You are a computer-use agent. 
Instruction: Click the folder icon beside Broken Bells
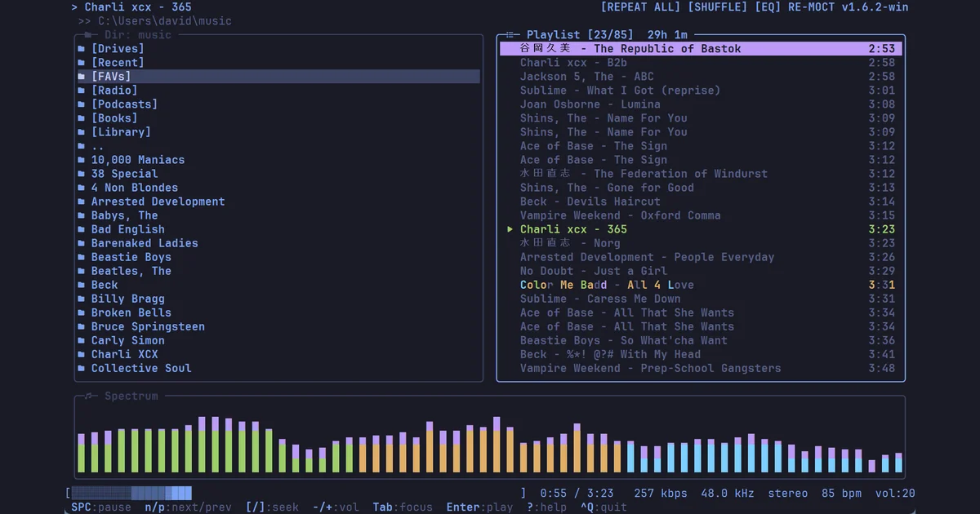tap(81, 312)
